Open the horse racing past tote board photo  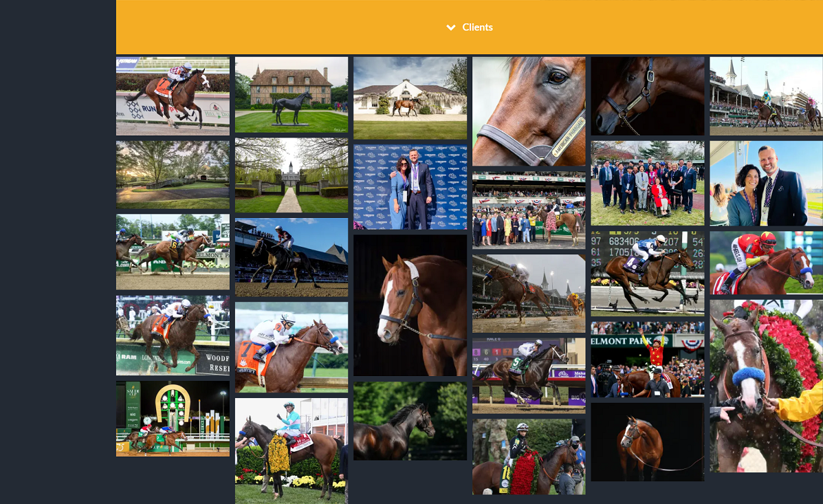click(648, 274)
